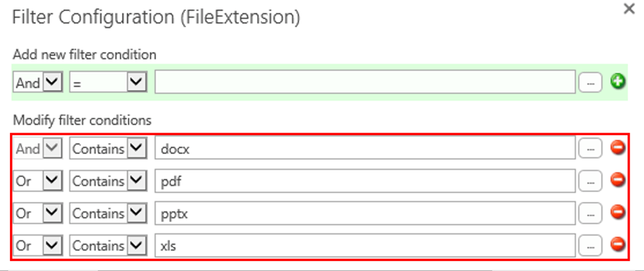The width and height of the screenshot is (644, 271).
Task: Click the ellipsis button in docx row
Action: (x=591, y=149)
